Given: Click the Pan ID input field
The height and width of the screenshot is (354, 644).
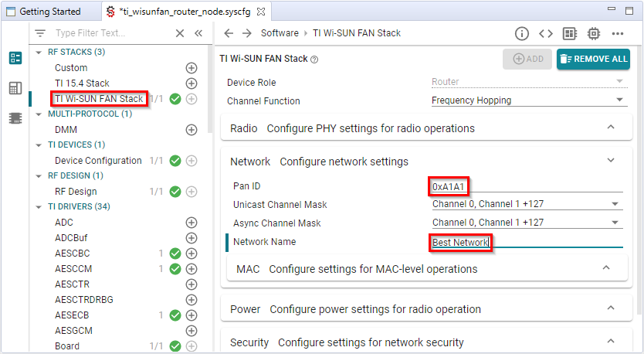Looking at the screenshot, I should (x=525, y=186).
